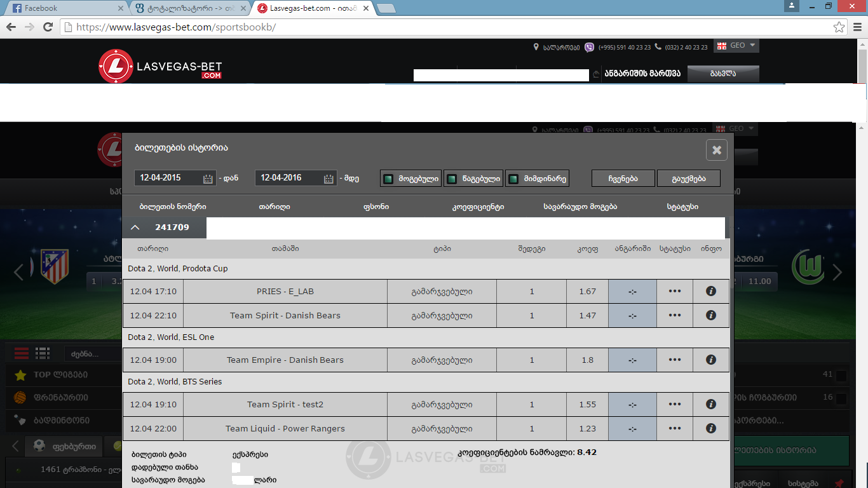This screenshot has width=868, height=488.
Task: Open status dots for Team Empire - Danish Bears
Action: pyautogui.click(x=675, y=360)
